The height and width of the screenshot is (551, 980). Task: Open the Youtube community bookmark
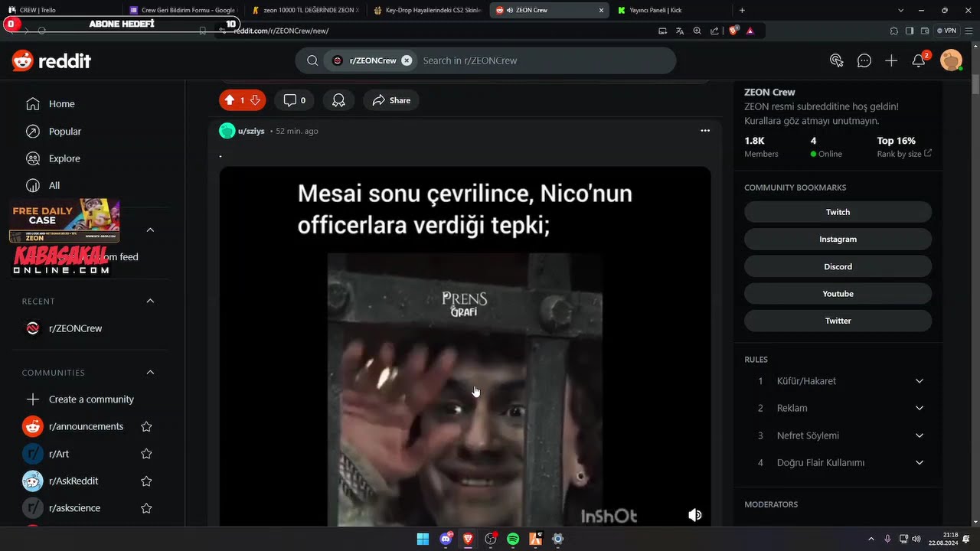[x=838, y=294]
